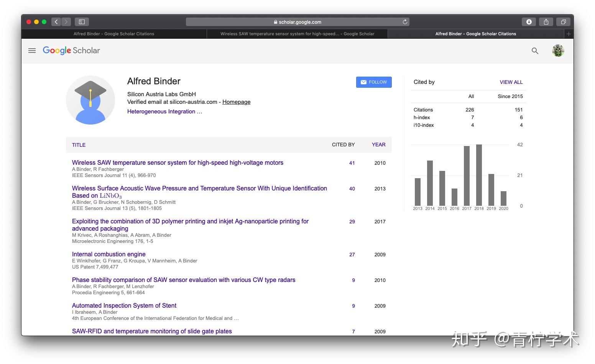Open Wireless SAW temperature sensor system paper
The height and width of the screenshot is (364, 595).
point(178,163)
